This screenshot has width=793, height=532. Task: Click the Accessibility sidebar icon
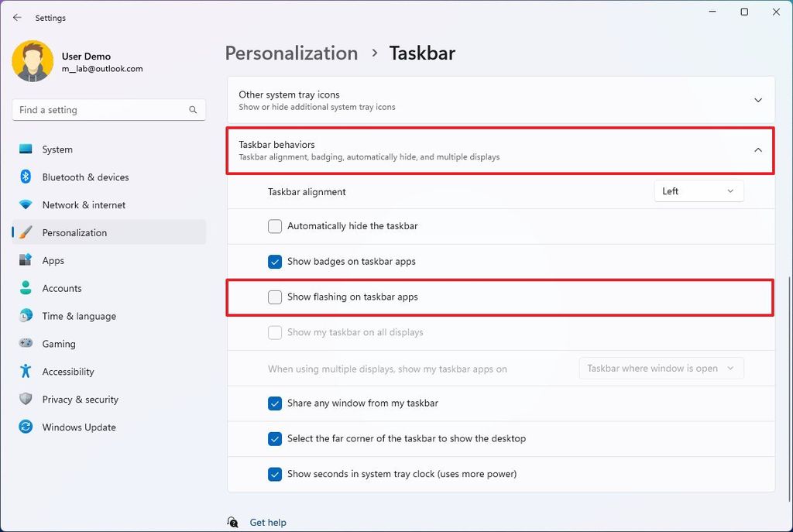click(26, 371)
